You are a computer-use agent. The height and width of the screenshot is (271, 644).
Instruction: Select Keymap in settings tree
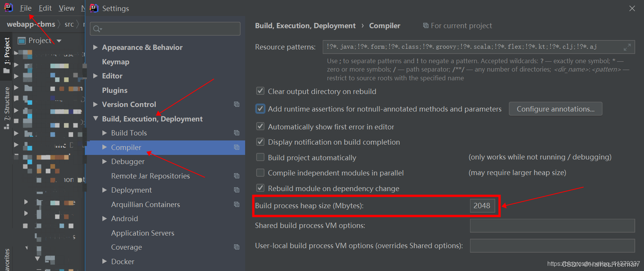click(116, 62)
